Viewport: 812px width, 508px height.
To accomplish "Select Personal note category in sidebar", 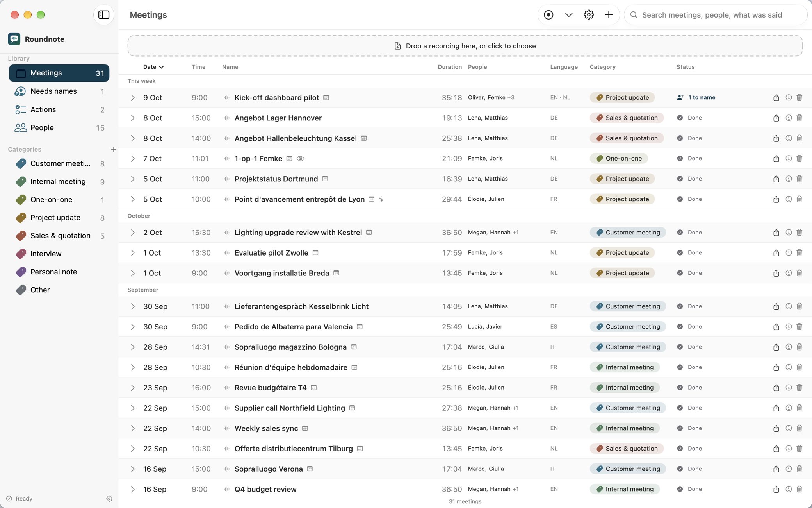I will click(x=59, y=272).
